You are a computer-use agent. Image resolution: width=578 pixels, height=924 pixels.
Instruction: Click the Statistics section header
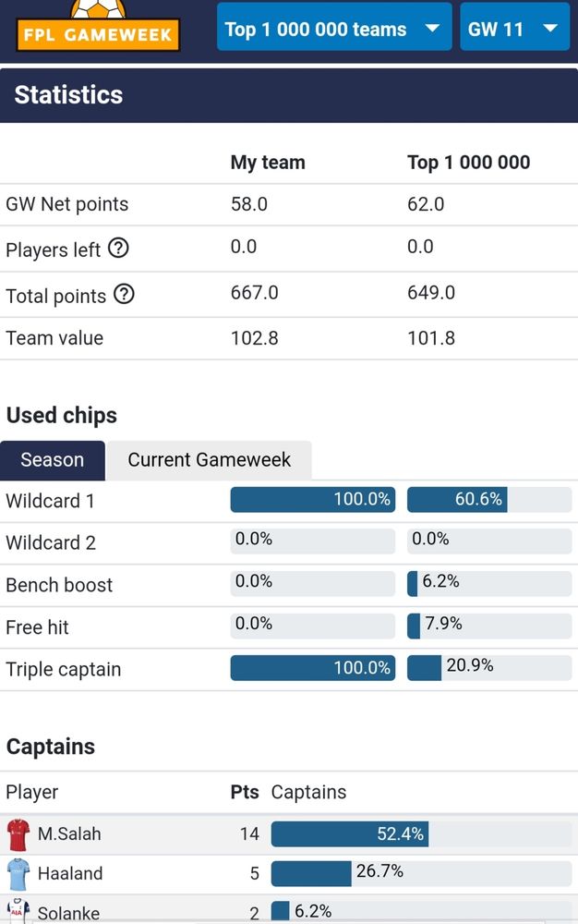point(68,95)
